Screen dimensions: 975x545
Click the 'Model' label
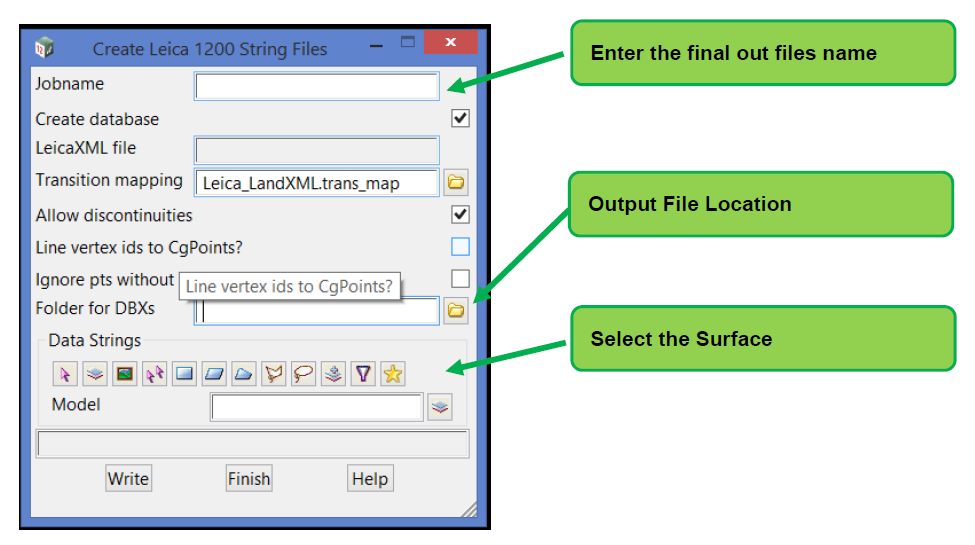[x=76, y=404]
